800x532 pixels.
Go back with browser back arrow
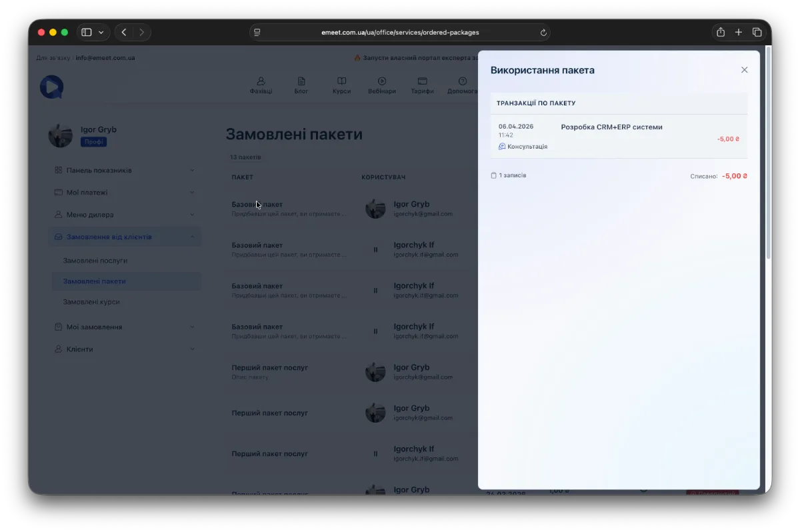pyautogui.click(x=124, y=32)
